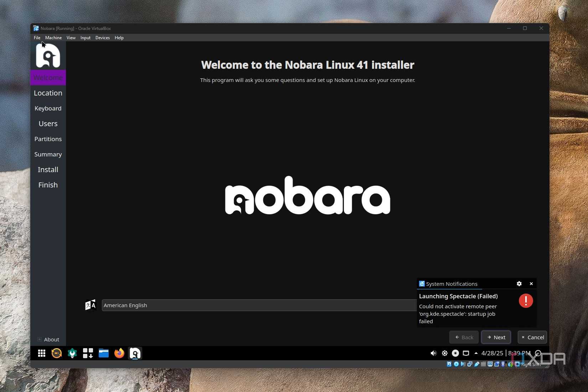Open the Input menu

(x=85, y=38)
